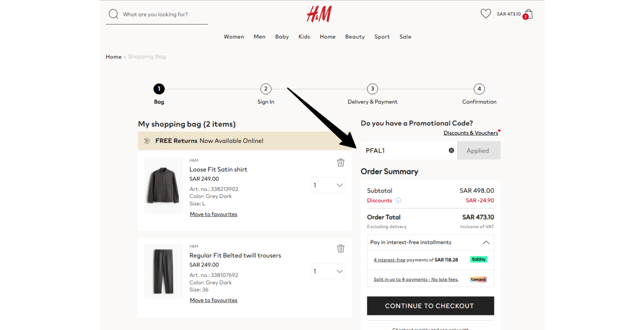Screen dimensions: 644x330
Task: Click the Loose Fit Satin shirt title
Action: click(x=218, y=169)
